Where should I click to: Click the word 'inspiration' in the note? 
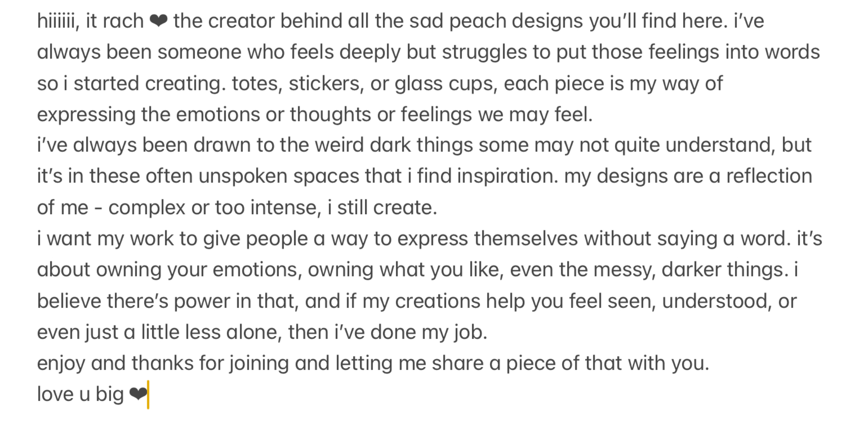point(507,176)
